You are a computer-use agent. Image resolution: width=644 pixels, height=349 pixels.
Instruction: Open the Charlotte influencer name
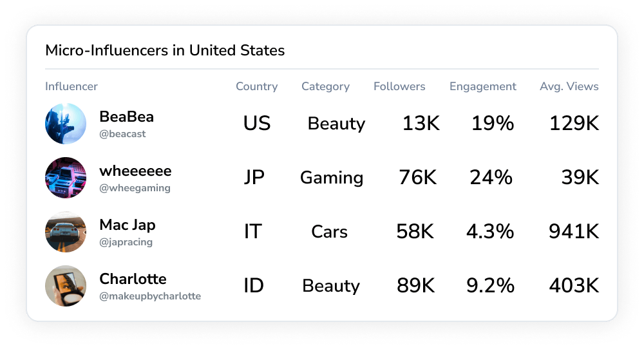(x=133, y=279)
